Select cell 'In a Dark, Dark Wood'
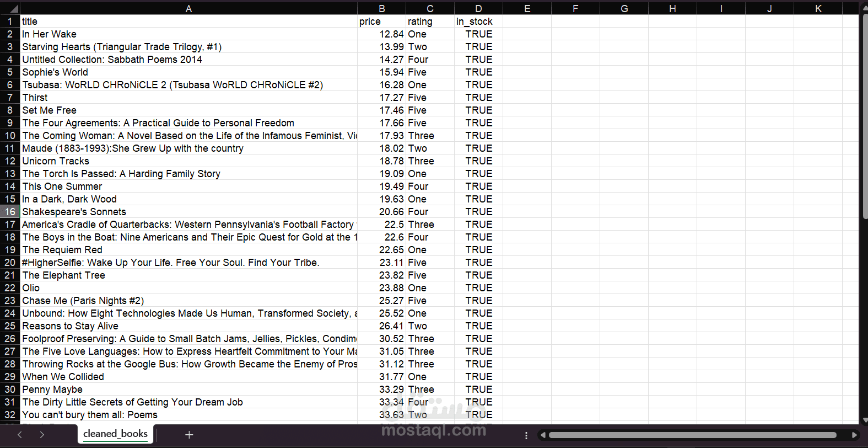The width and height of the screenshot is (868, 448). 188,199
